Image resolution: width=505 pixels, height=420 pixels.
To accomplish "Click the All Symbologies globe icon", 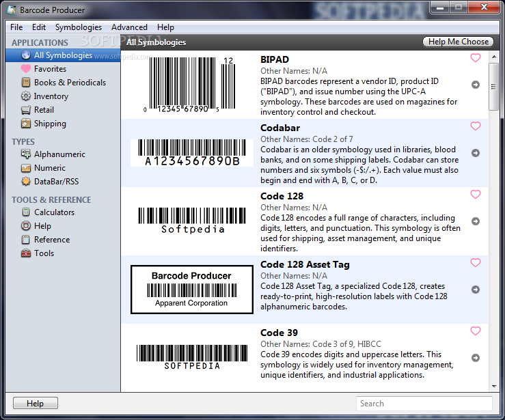I will 26,55.
